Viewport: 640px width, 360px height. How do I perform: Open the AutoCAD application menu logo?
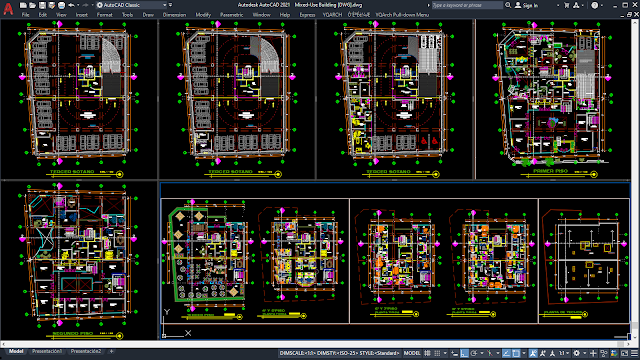pyautogui.click(x=8, y=8)
